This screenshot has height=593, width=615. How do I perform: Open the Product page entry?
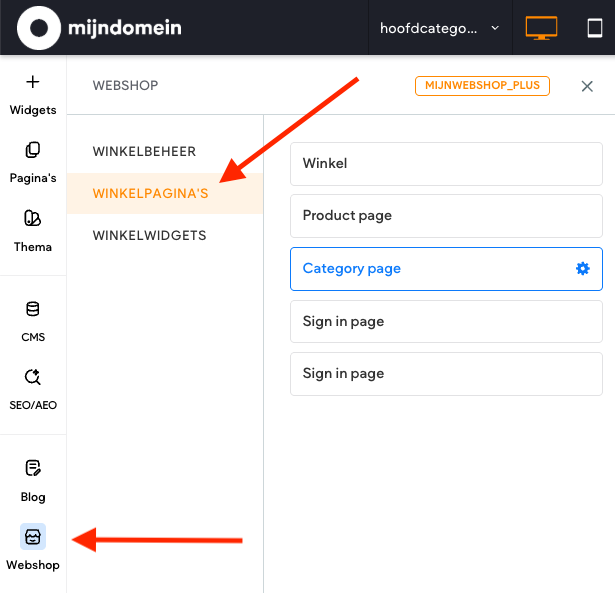coord(446,216)
